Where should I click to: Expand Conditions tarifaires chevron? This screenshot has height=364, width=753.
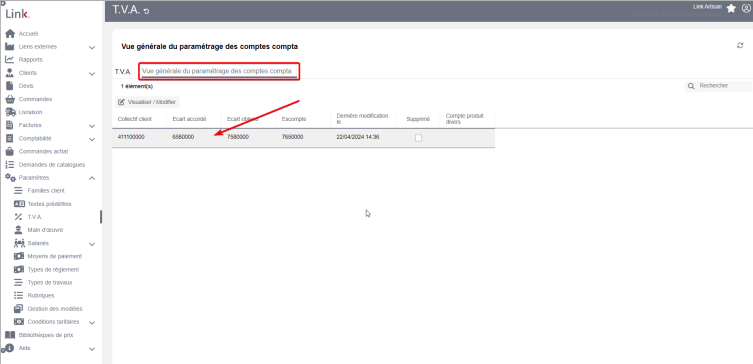(x=92, y=322)
